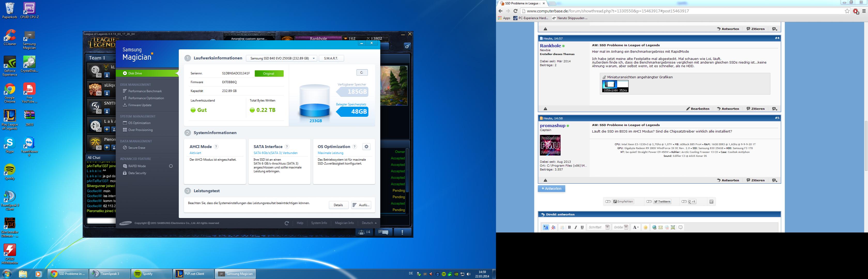Screen dimensions: 868x279
Task: Enable the Twittern toggle switch
Action: click(x=649, y=202)
